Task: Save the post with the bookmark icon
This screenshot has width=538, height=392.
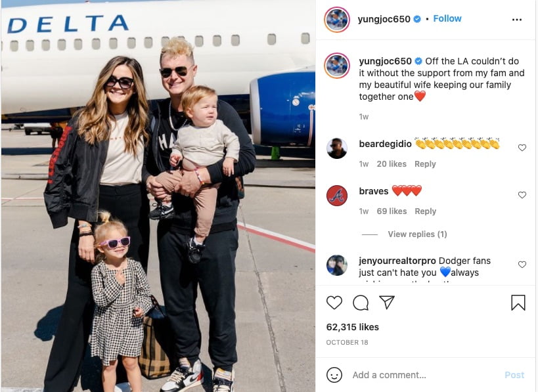Action: (518, 303)
